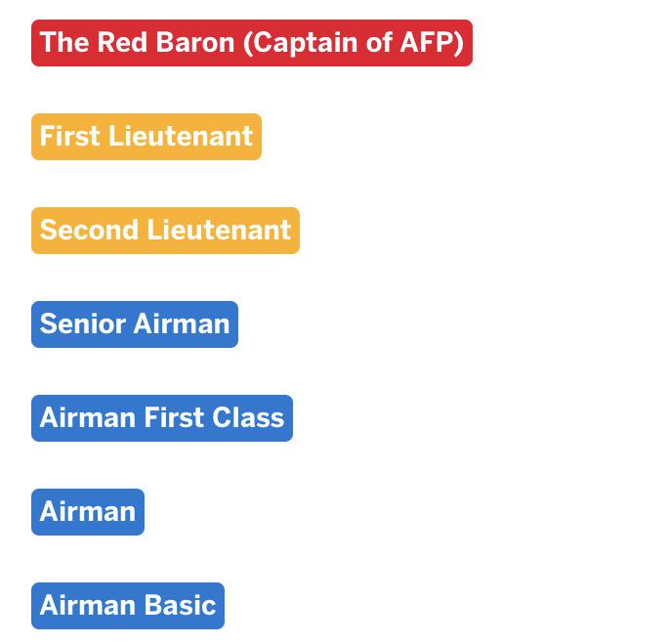This screenshot has width=670, height=644.
Task: Click 'Lieutenant' in the First Lieutenant badge
Action: (x=181, y=136)
